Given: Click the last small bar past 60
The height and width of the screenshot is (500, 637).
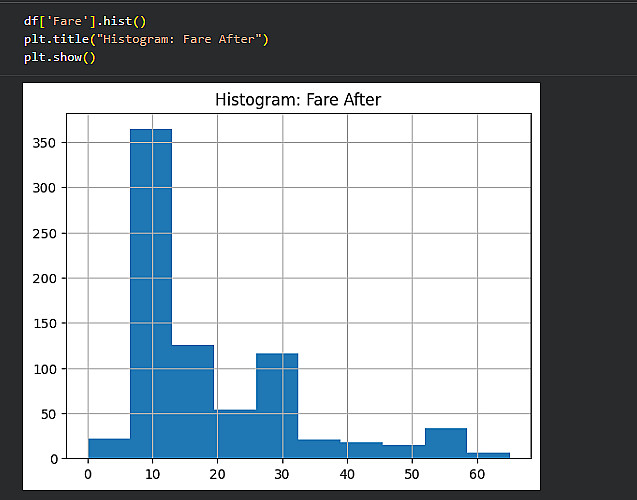Looking at the screenshot, I should point(487,455).
